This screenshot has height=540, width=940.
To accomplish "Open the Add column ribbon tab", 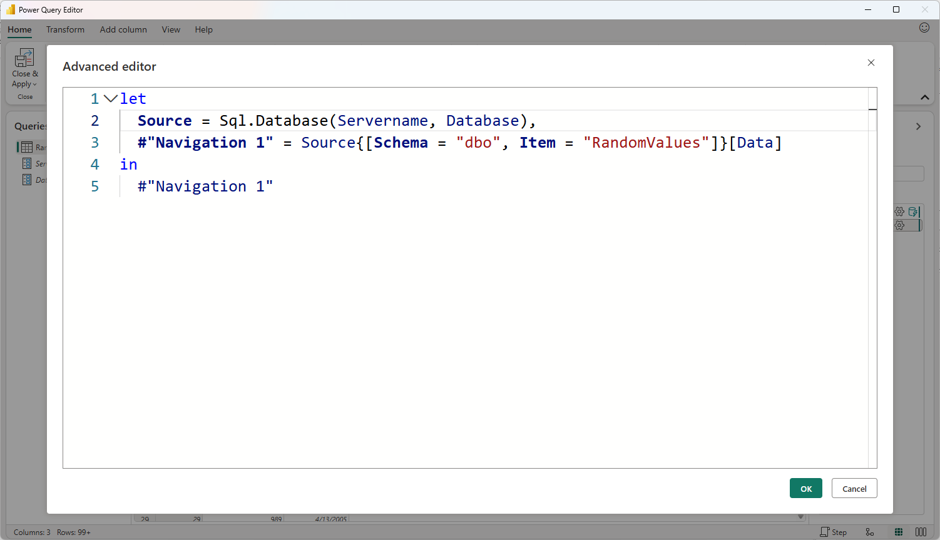I will [123, 29].
